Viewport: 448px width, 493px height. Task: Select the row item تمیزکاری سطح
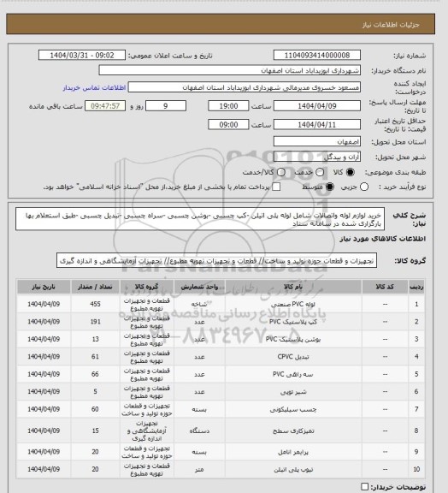293,431
